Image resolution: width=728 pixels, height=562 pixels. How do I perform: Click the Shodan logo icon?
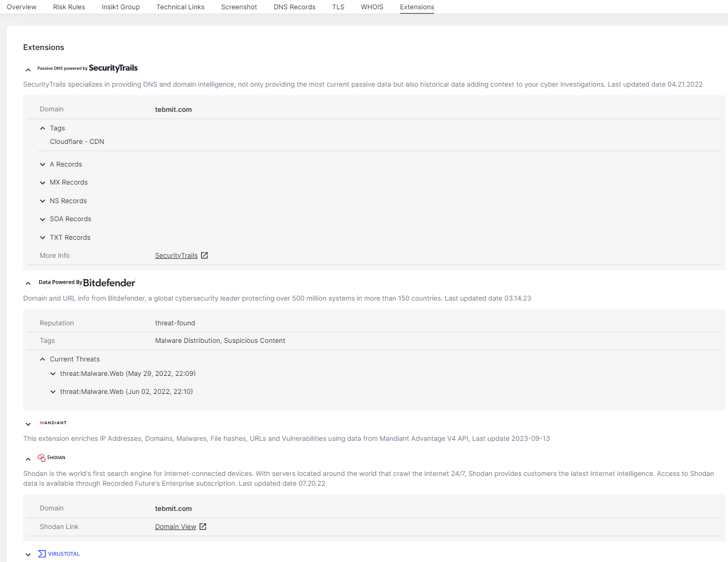[42, 458]
